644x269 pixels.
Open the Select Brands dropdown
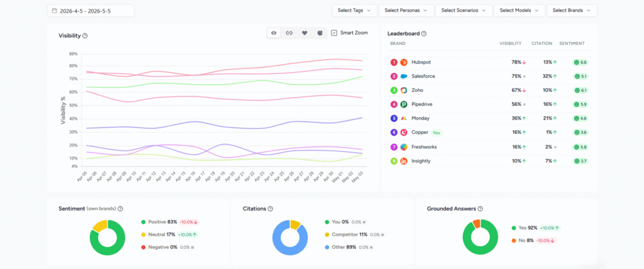(x=572, y=11)
